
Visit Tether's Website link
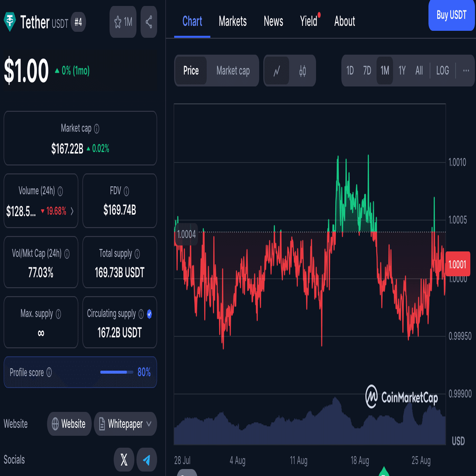coord(69,424)
